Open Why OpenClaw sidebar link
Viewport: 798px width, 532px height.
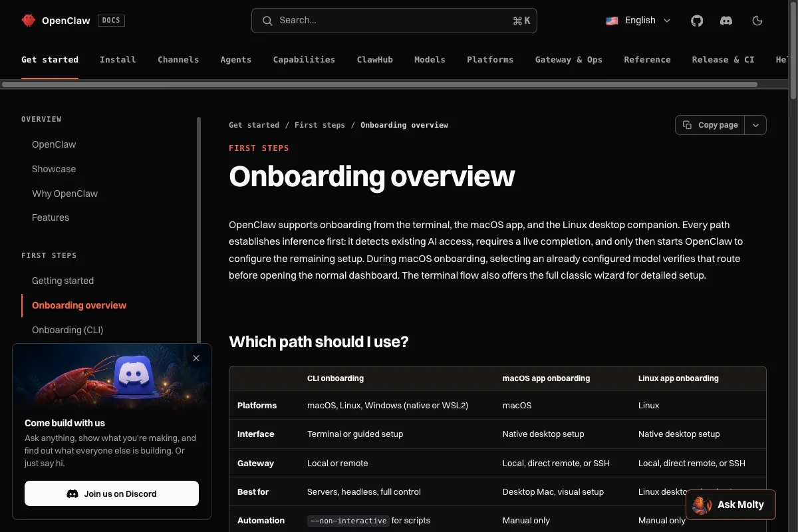(x=65, y=194)
